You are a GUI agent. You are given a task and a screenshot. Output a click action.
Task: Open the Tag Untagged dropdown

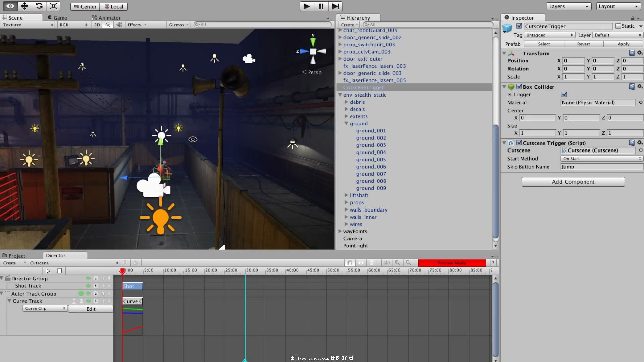[x=549, y=35]
